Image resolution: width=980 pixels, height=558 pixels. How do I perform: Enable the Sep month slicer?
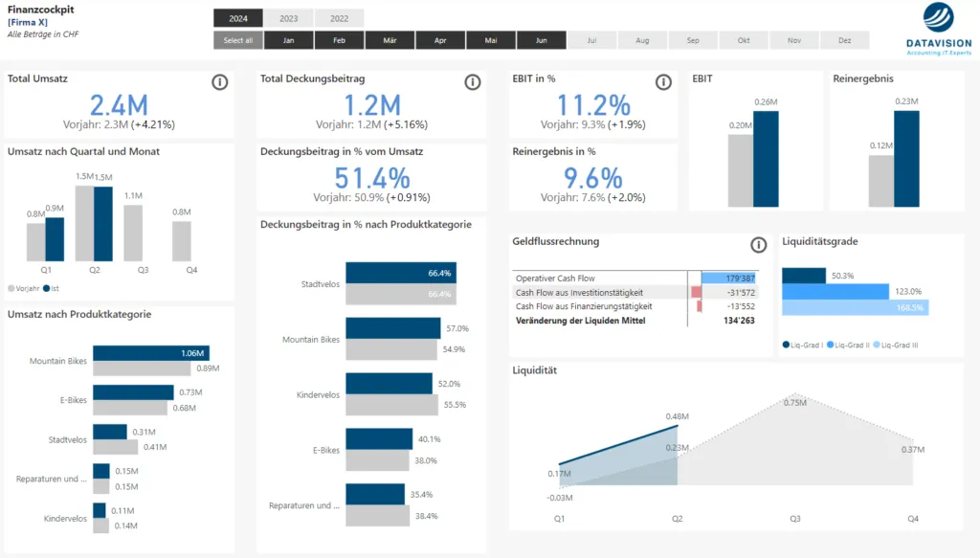[x=693, y=40]
